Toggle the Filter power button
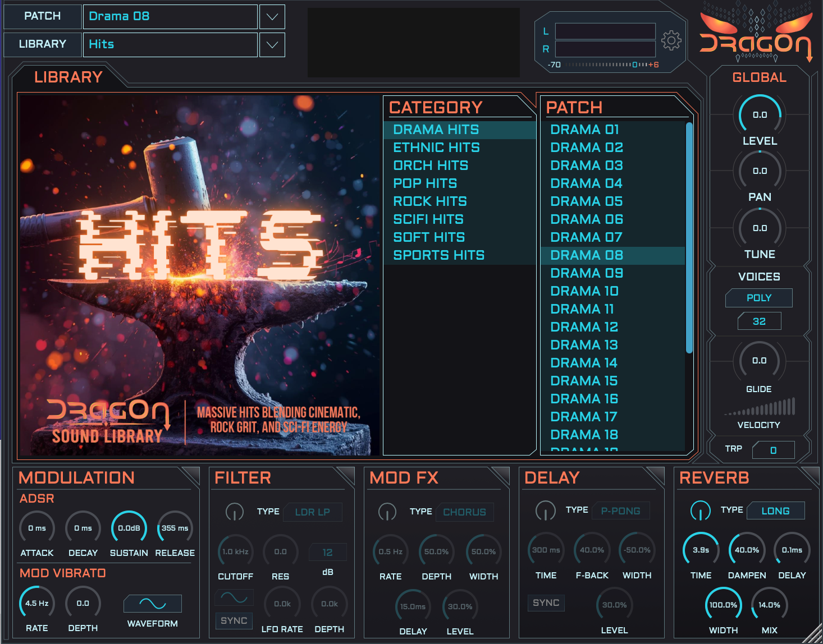 coord(234,512)
